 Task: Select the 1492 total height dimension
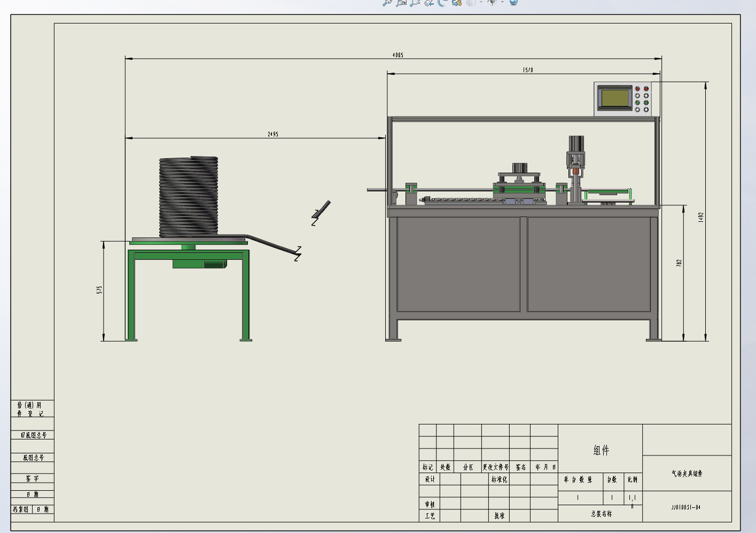click(x=701, y=218)
